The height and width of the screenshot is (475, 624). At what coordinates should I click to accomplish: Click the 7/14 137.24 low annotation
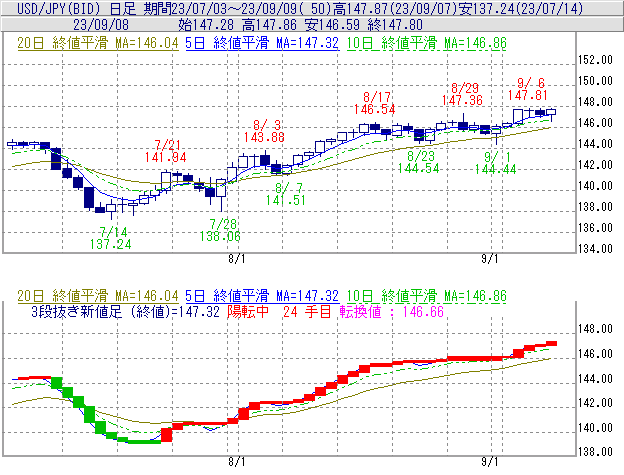[111, 238]
